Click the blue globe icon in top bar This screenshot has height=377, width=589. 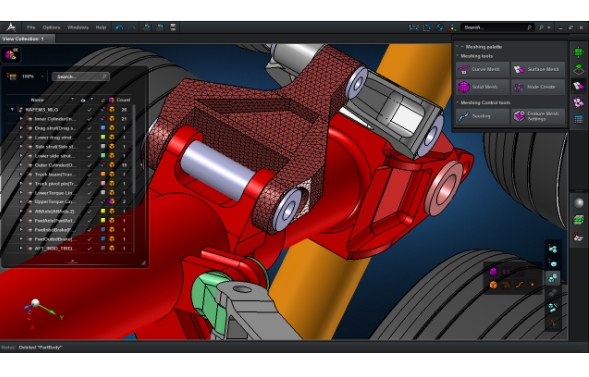(x=439, y=27)
